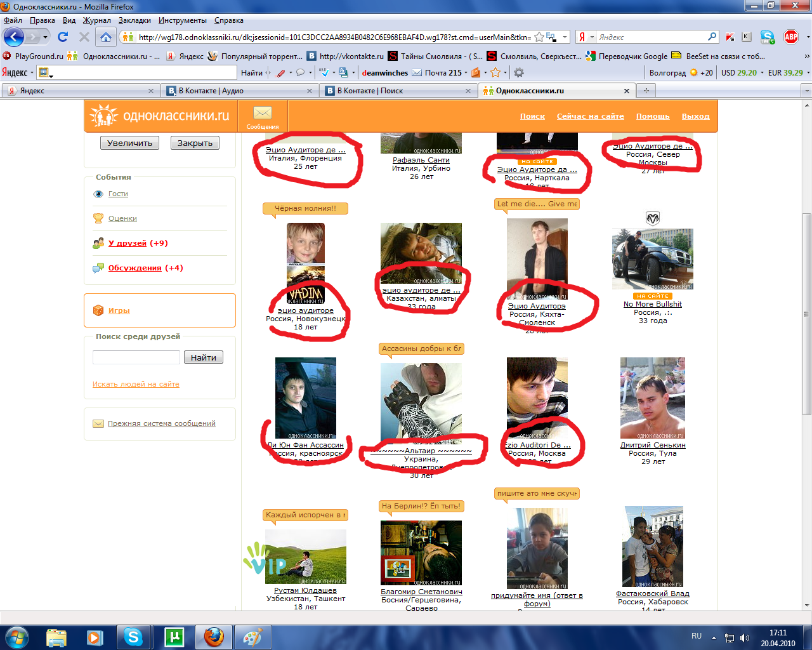Click the volume speaker tray icon
812x650 pixels.
coord(745,638)
